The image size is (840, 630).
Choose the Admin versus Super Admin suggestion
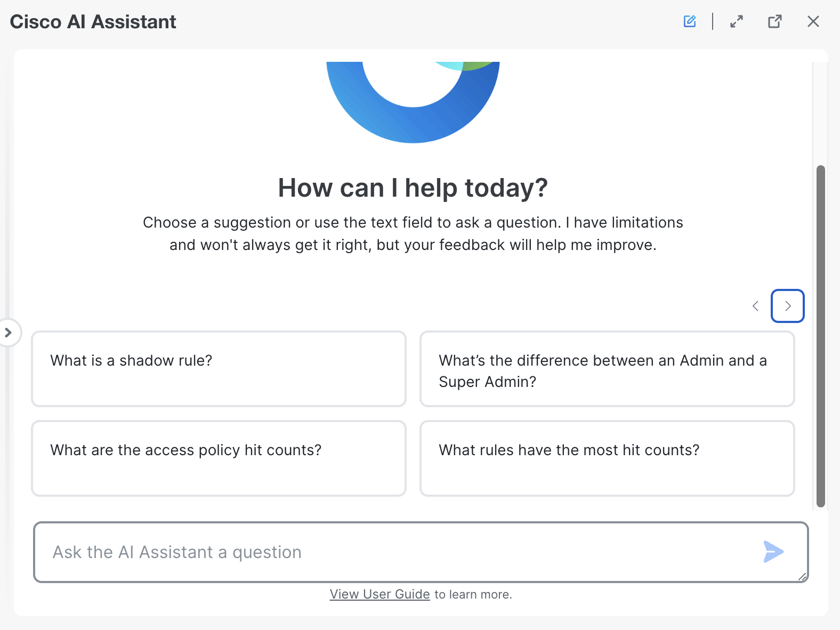(607, 369)
